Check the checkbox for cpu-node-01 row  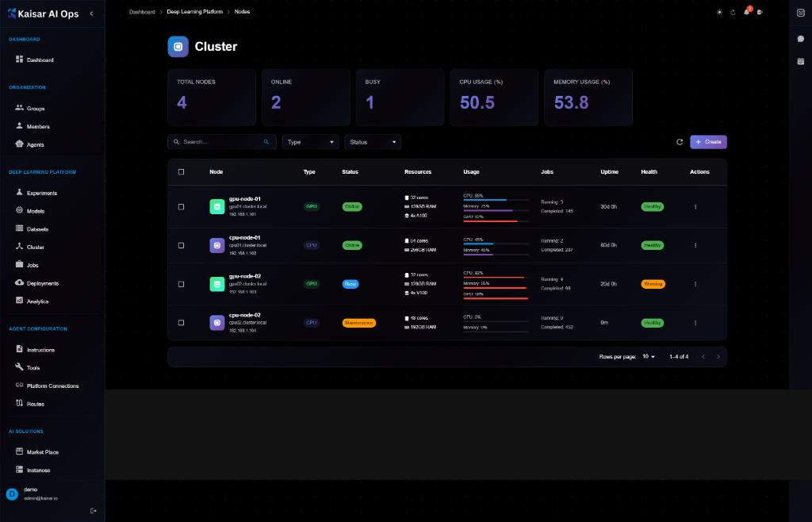coord(181,245)
